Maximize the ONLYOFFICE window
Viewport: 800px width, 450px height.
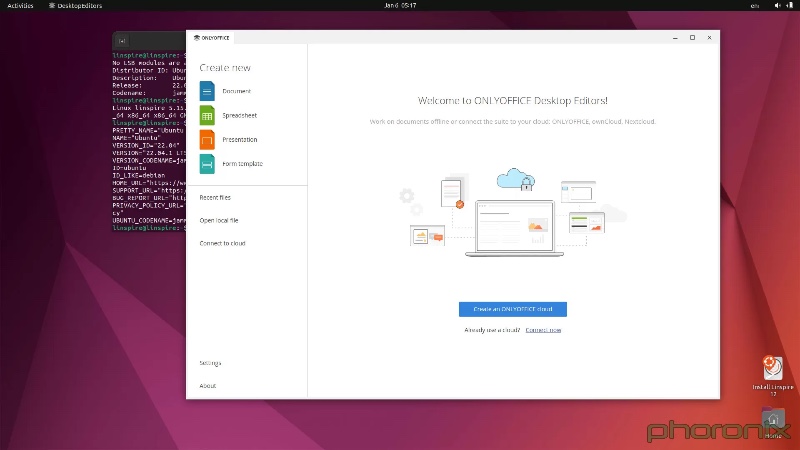692,37
